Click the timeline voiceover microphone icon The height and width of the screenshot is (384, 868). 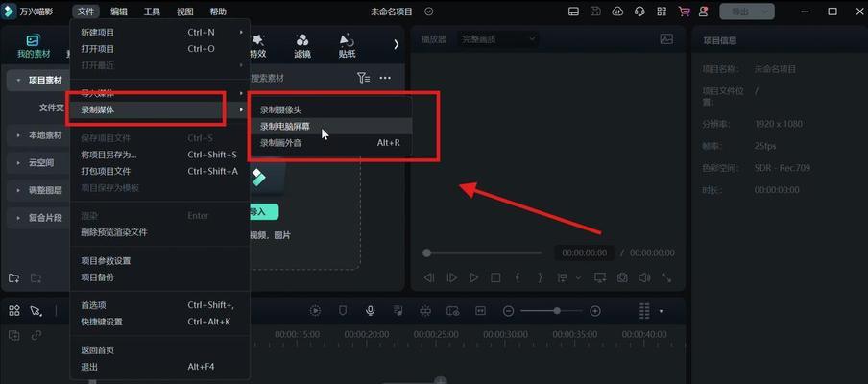pos(371,311)
